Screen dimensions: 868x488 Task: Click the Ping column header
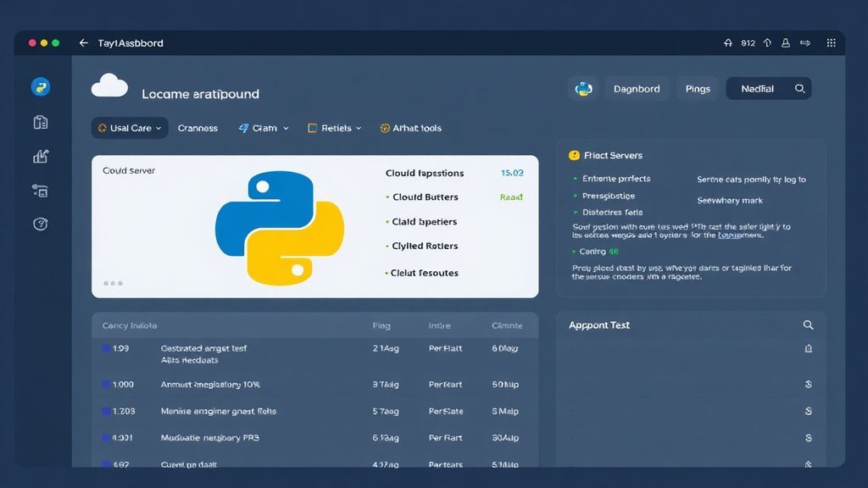click(381, 325)
